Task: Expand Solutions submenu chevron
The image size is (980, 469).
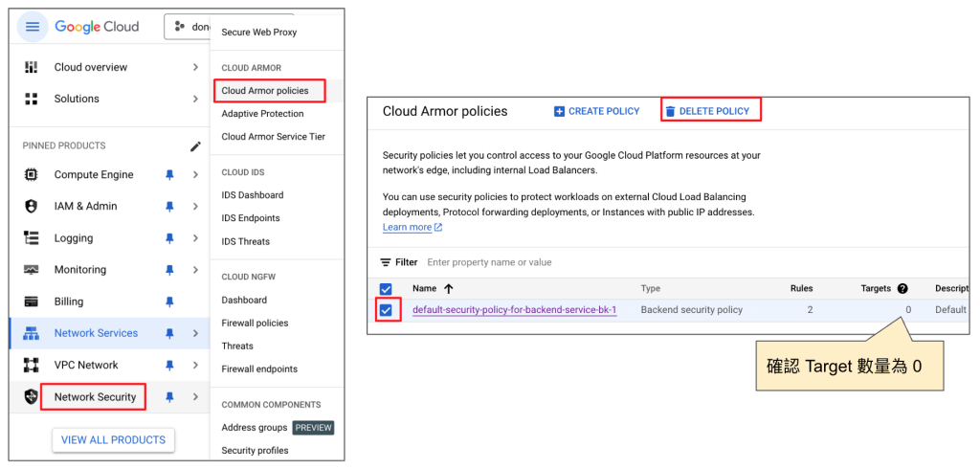Action: [195, 99]
